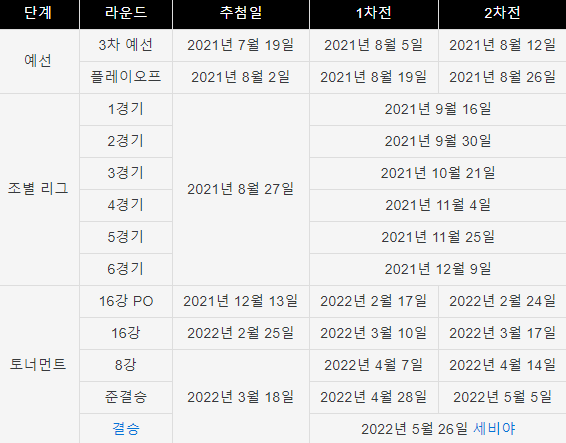Image resolution: width=566 pixels, height=443 pixels.
Task: Click the 5경기 round cell
Action: click(126, 237)
